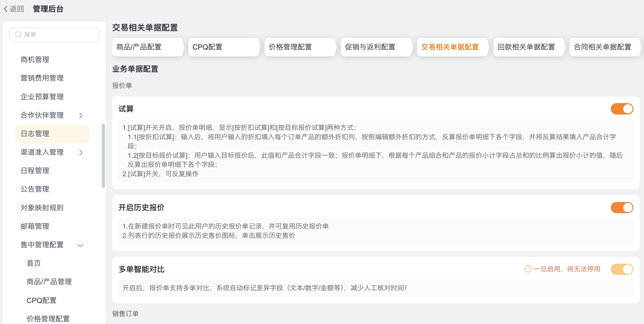Collapse 售中管理配置 section chevron
This screenshot has width=644, height=324.
click(x=80, y=245)
